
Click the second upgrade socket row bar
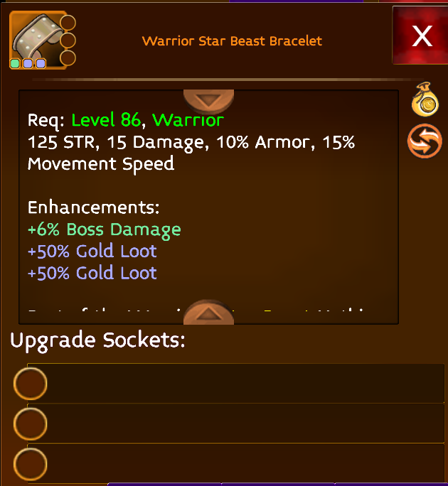click(236, 423)
